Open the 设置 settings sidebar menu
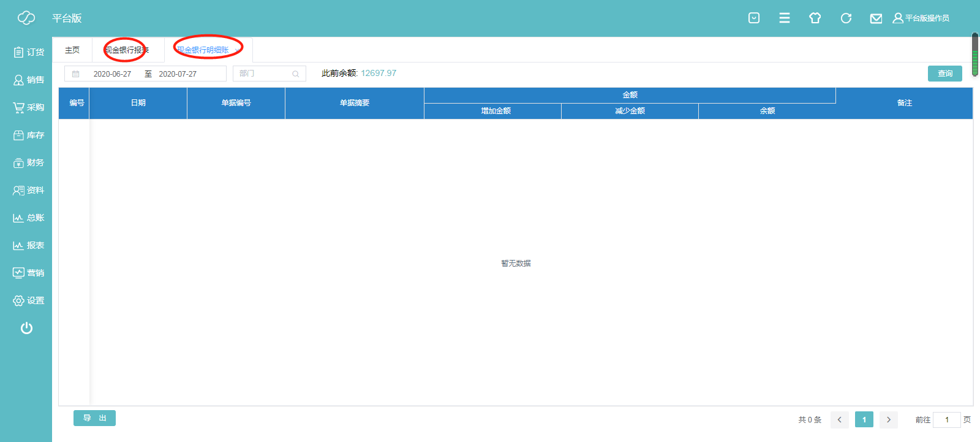 pos(28,300)
